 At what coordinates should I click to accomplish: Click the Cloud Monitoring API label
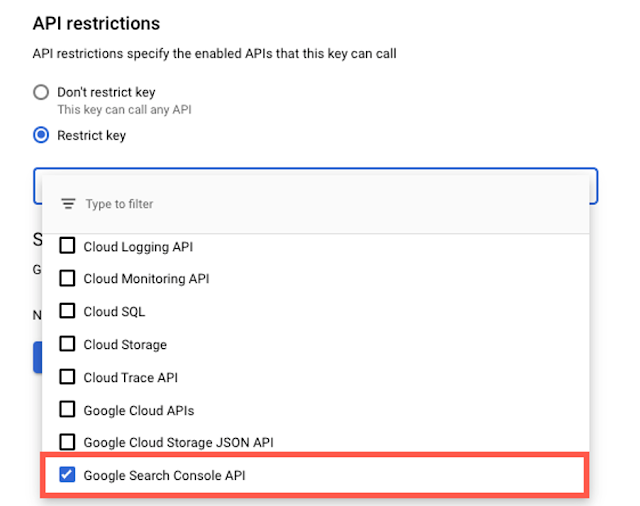pyautogui.click(x=146, y=279)
